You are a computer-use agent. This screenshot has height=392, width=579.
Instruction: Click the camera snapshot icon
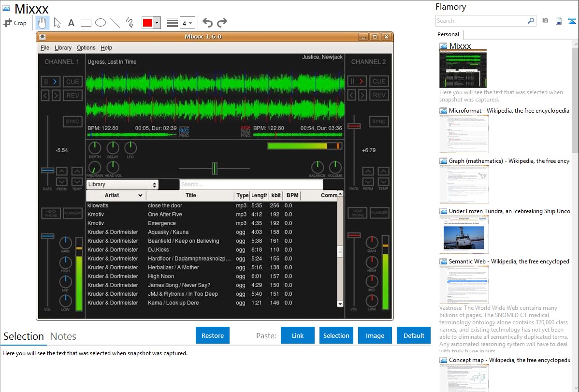pos(545,21)
